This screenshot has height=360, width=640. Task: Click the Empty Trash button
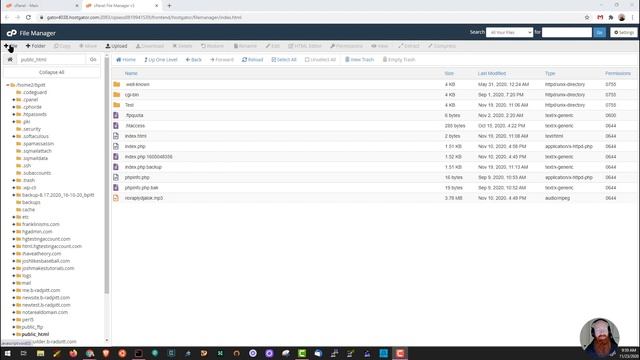[x=399, y=60]
